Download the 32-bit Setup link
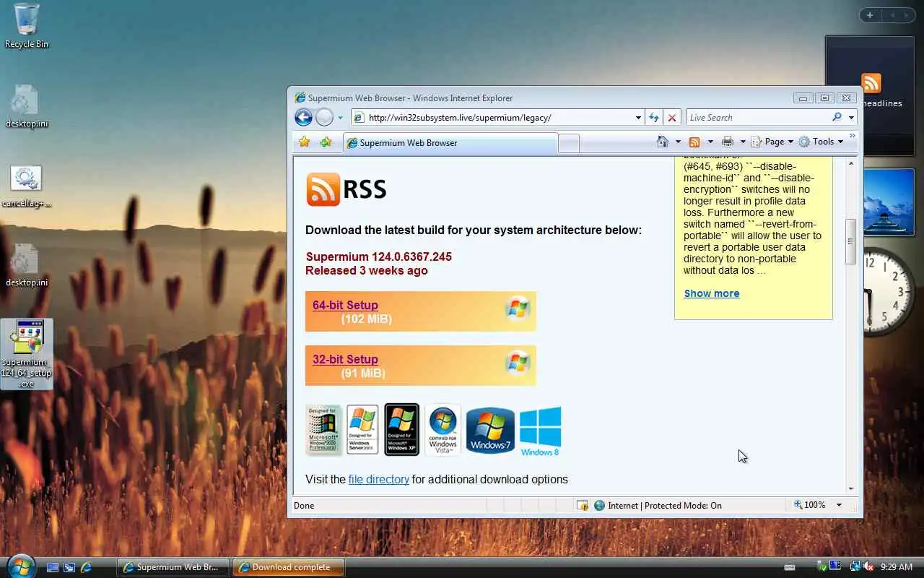924x578 pixels. tap(345, 359)
